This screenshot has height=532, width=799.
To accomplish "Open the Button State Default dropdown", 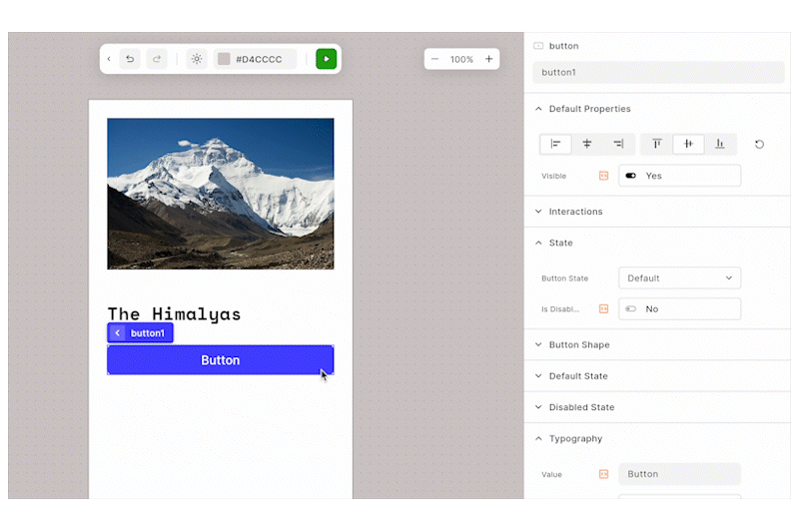I will 680,278.
